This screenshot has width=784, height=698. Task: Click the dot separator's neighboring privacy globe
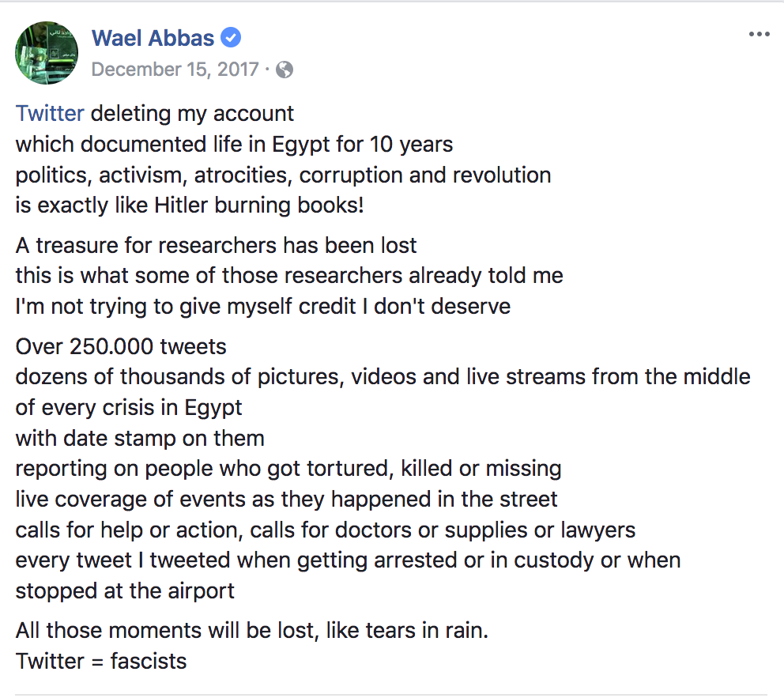(283, 70)
